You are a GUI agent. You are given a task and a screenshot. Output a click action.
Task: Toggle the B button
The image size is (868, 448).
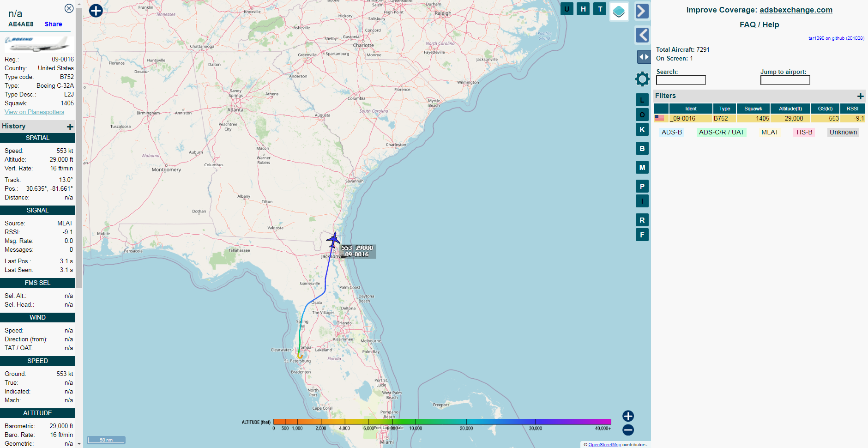coord(642,148)
